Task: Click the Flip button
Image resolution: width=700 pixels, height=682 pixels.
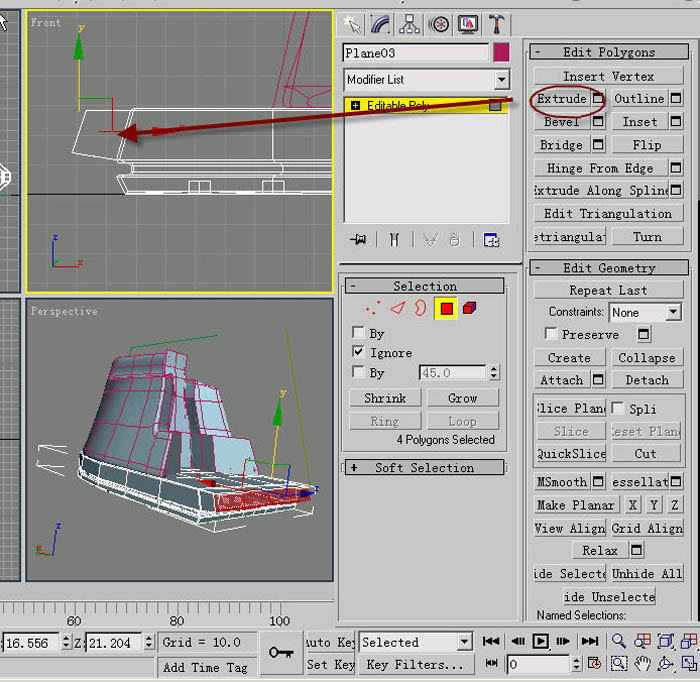Action: (647, 145)
